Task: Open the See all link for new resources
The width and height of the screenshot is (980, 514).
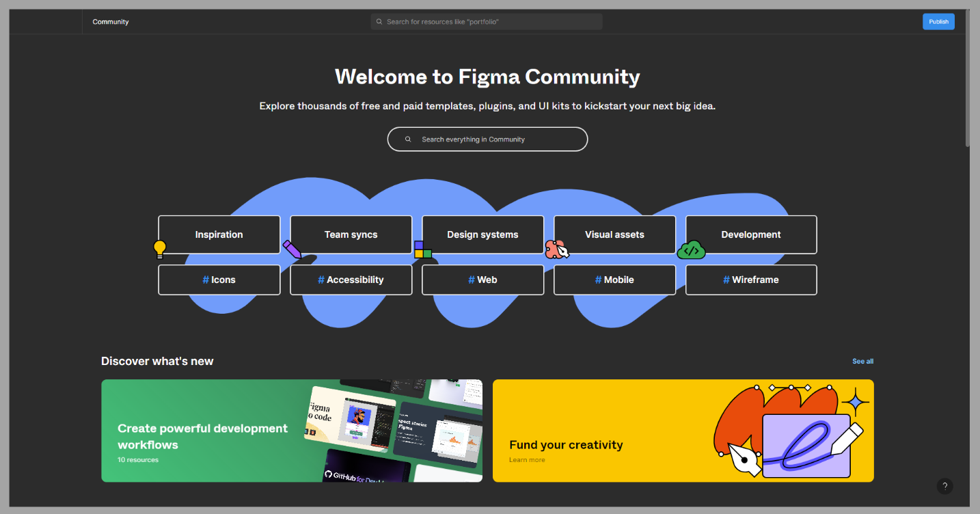Action: click(x=862, y=361)
